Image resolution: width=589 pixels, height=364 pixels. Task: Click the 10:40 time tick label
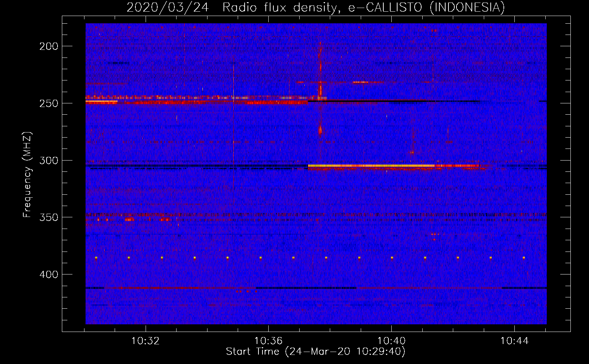click(x=391, y=341)
